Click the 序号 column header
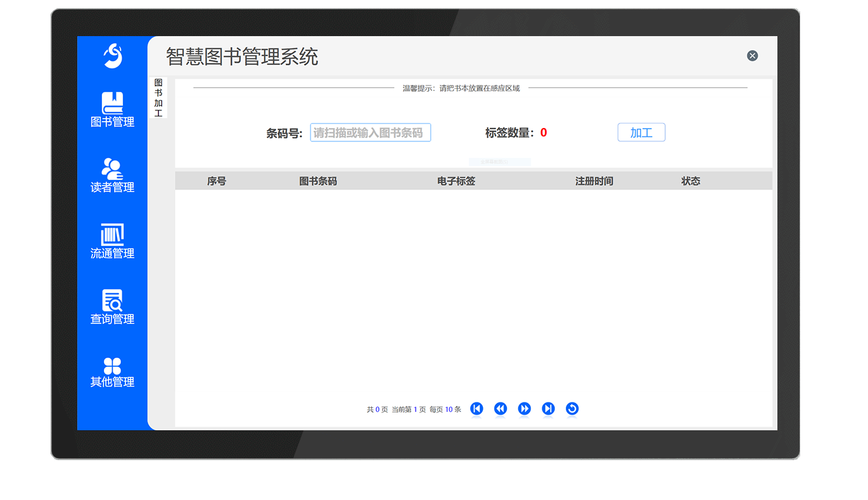 pyautogui.click(x=217, y=181)
